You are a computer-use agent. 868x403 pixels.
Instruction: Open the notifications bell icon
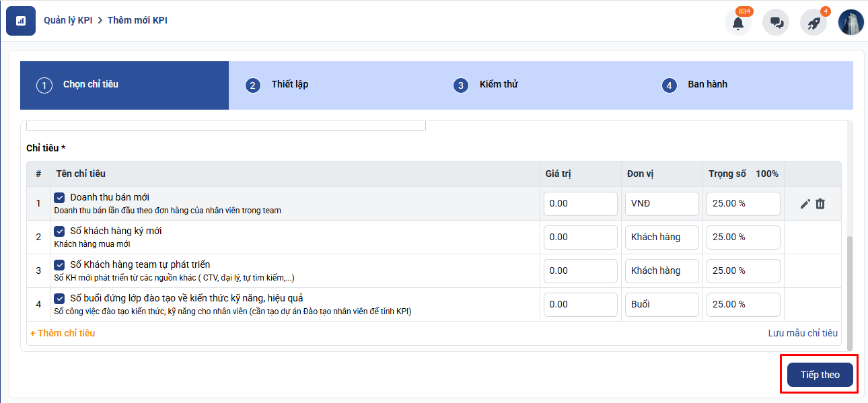click(738, 23)
